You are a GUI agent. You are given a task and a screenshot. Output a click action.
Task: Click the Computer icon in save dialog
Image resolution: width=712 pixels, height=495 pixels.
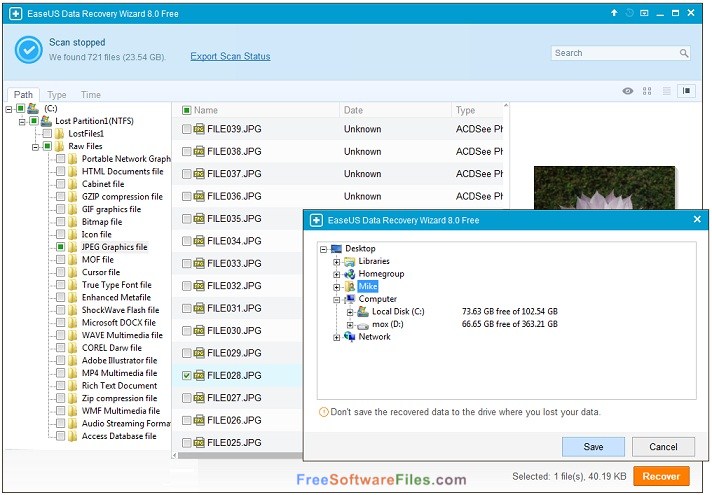[349, 299]
